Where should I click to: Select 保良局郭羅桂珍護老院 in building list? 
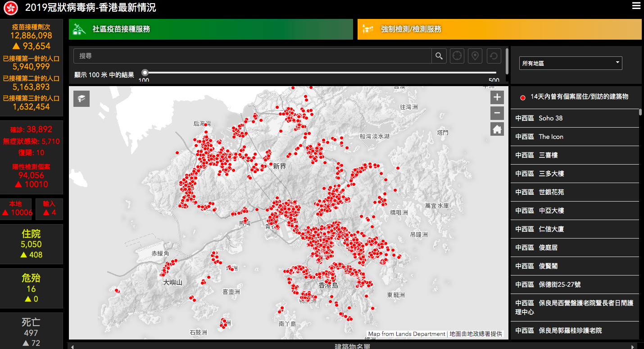(x=575, y=331)
